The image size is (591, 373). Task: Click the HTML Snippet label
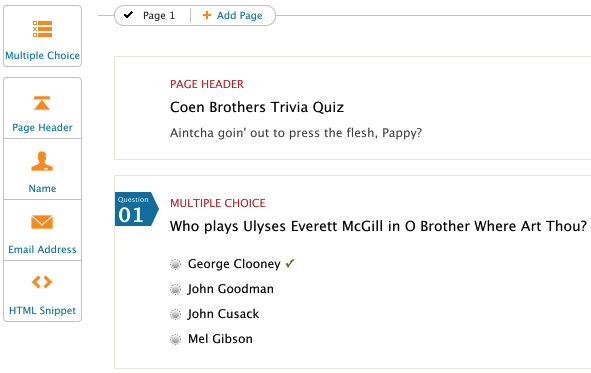coord(42,310)
